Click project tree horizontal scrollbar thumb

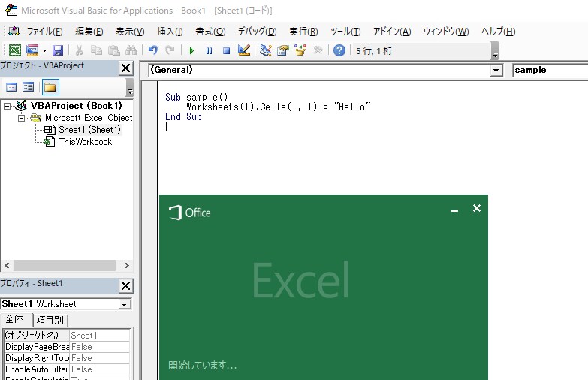65,266
